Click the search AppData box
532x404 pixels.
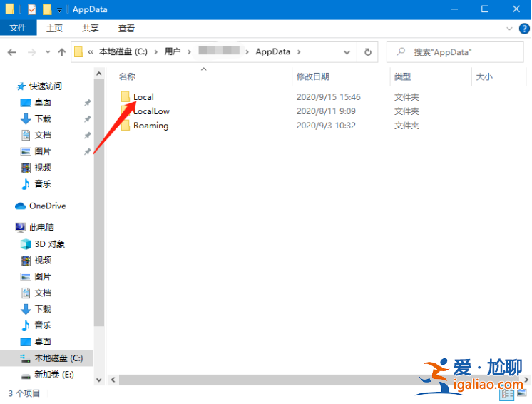point(455,52)
